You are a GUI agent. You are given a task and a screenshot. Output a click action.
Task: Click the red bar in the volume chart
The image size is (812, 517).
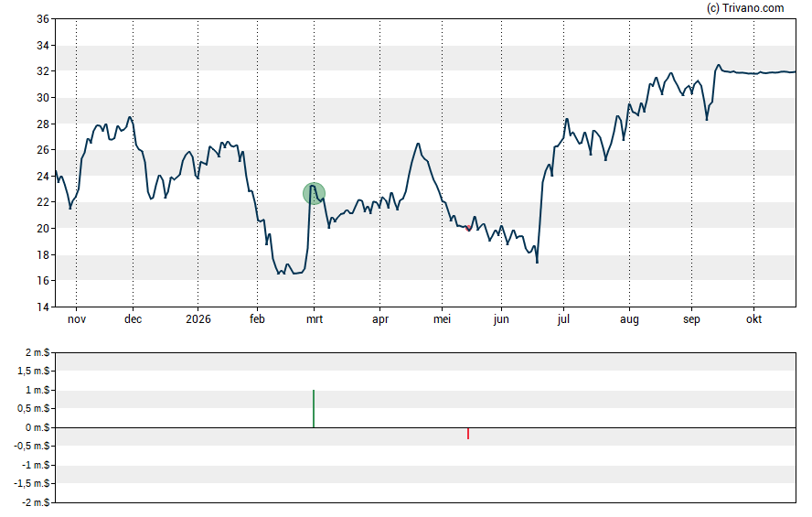(468, 434)
